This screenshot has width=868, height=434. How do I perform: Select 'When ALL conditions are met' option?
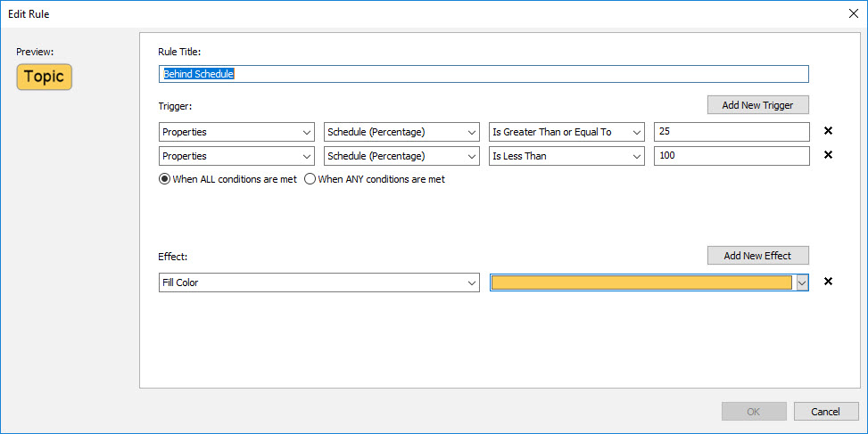(x=164, y=179)
